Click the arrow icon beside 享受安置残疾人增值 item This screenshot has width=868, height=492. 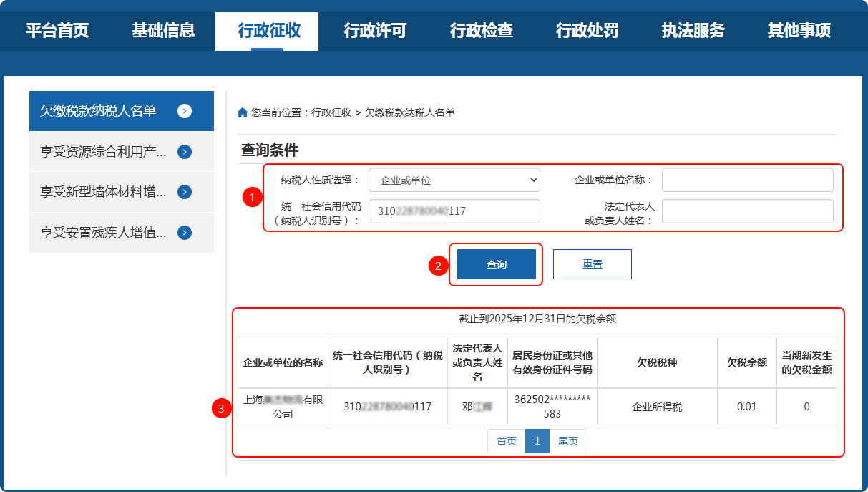pos(185,233)
